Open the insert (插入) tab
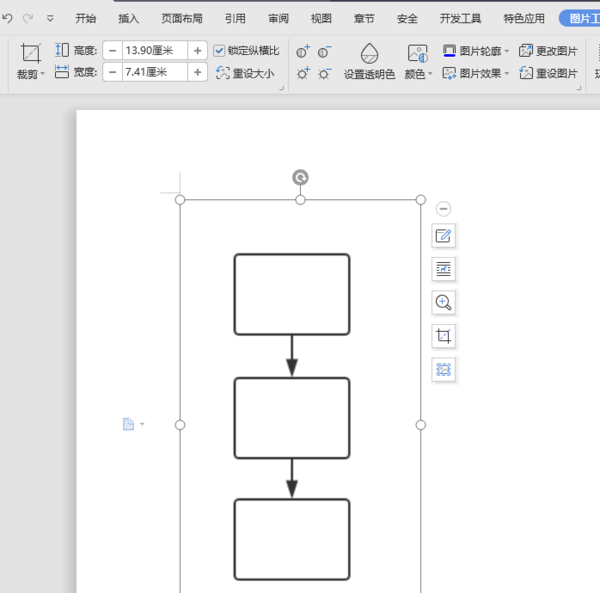The height and width of the screenshot is (593, 600). coord(129,18)
